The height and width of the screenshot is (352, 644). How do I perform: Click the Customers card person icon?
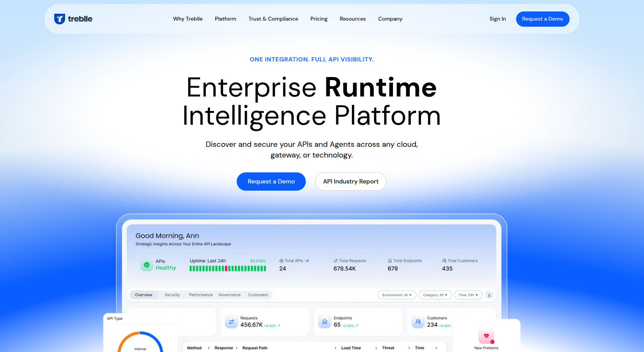click(418, 322)
